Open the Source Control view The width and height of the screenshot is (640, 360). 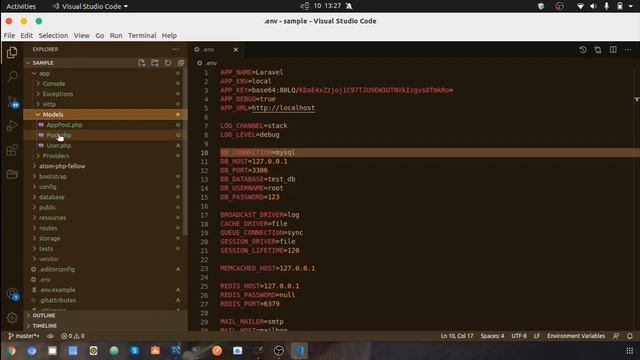(13, 101)
